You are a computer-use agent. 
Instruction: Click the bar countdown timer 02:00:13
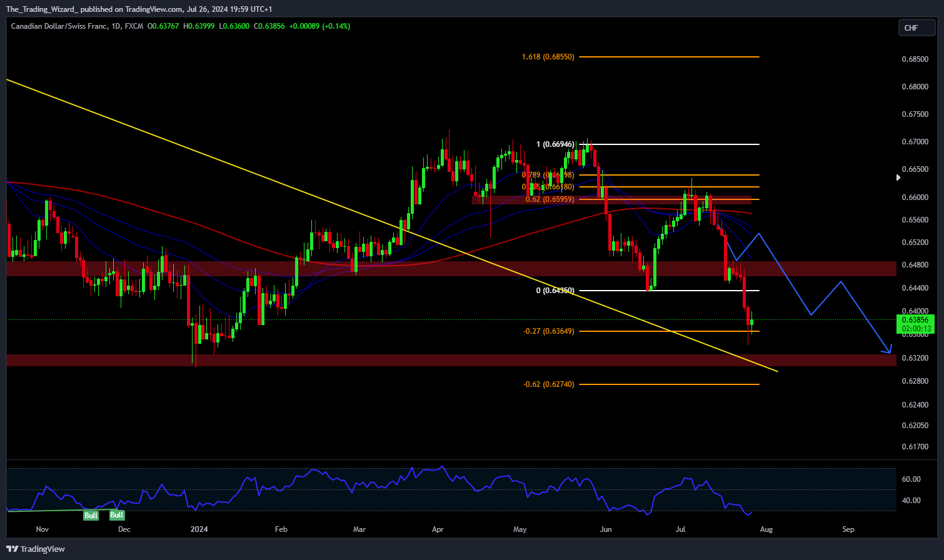coord(915,329)
